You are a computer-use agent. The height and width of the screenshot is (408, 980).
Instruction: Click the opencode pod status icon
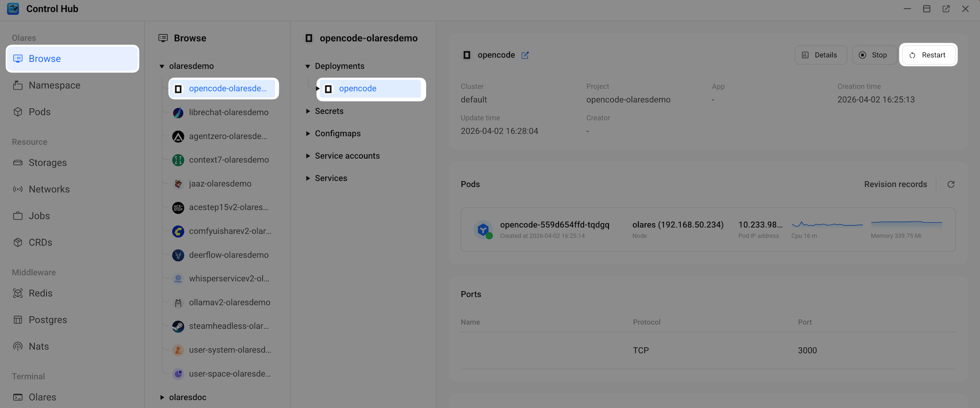483,230
